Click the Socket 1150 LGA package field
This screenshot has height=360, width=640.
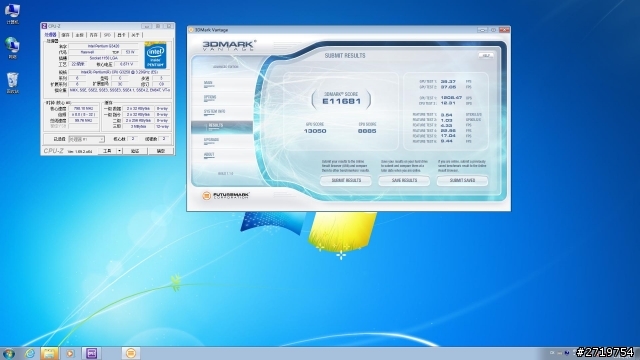104,58
